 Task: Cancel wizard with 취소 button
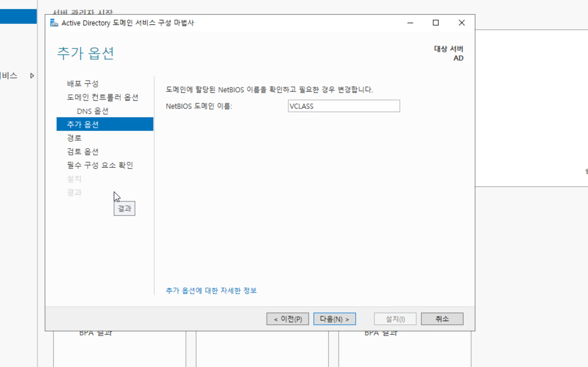[x=442, y=319]
